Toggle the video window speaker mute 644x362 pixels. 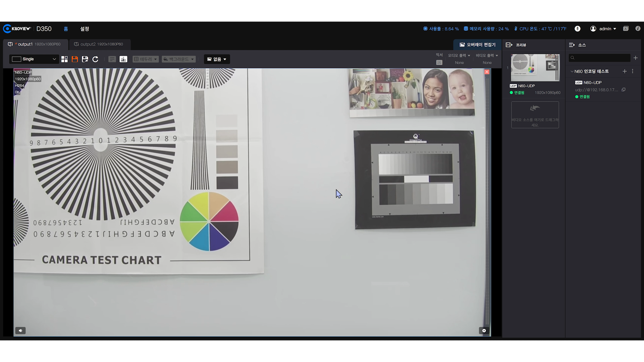coord(20,330)
